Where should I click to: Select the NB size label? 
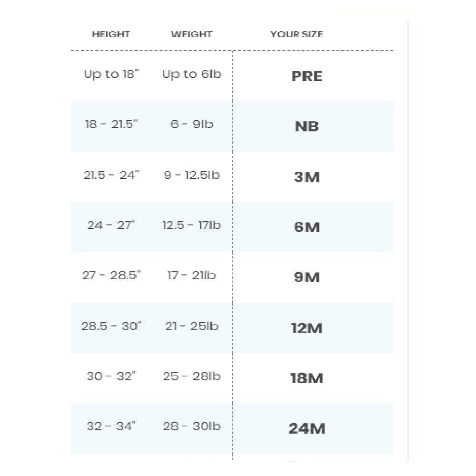307,126
